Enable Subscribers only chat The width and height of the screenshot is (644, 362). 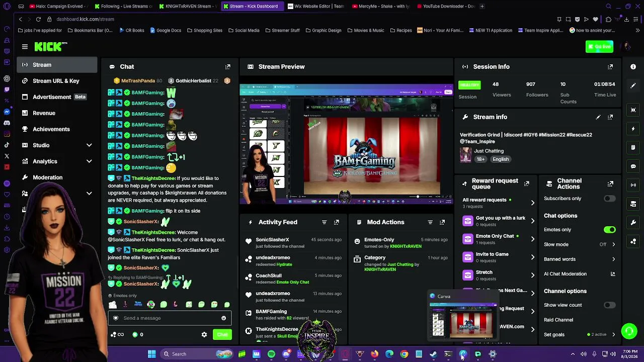(609, 199)
